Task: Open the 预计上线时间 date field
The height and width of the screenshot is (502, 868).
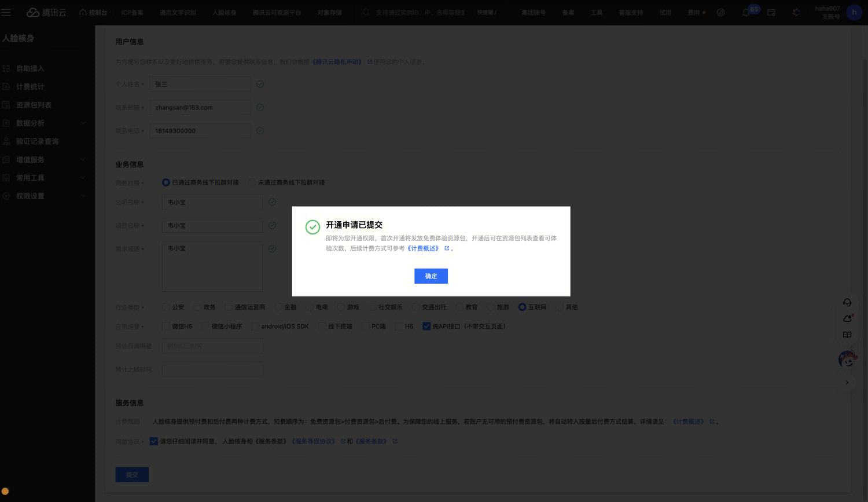Action: click(212, 369)
